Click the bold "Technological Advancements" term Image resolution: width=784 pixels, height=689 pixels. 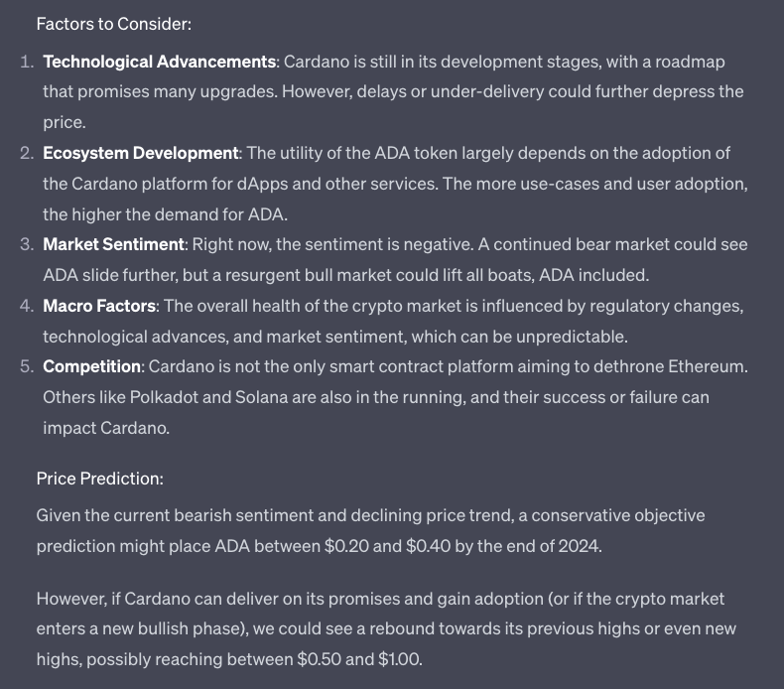pyautogui.click(x=160, y=62)
